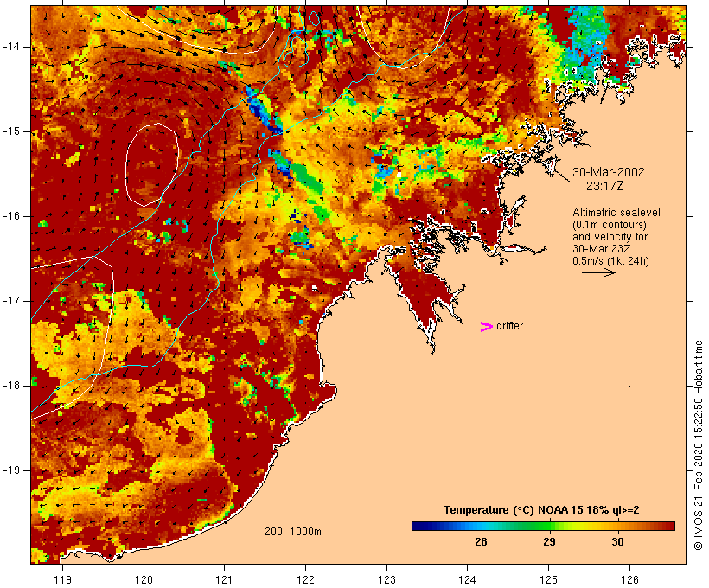This screenshot has width=709, height=588.
Task: Click the 28 value on temperature scale
Action: tap(481, 542)
